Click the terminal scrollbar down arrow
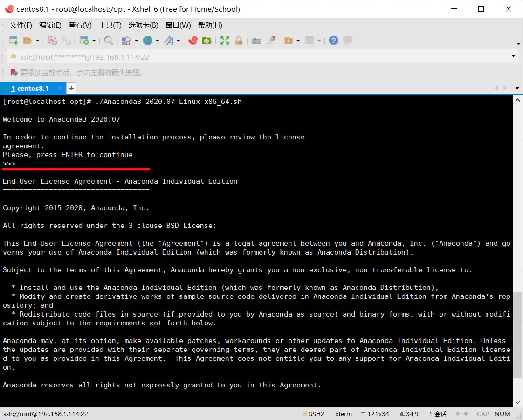Image resolution: width=523 pixels, height=420 pixels. pos(518,402)
